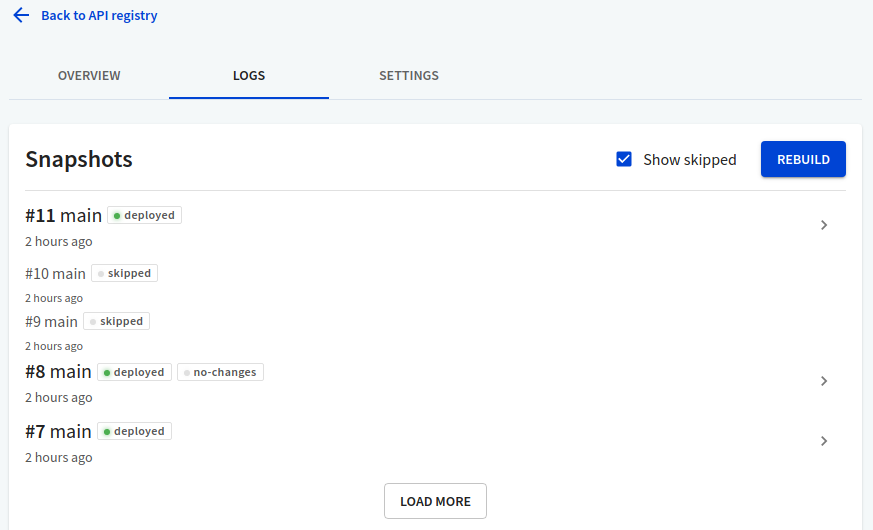Open the Back to API registry link

[99, 16]
